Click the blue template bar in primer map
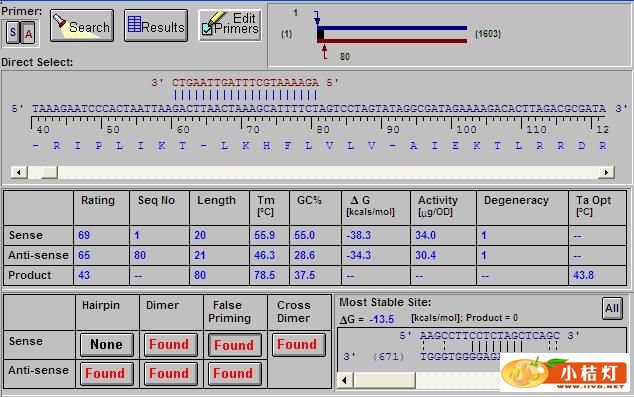The width and height of the screenshot is (634, 397). click(x=392, y=28)
